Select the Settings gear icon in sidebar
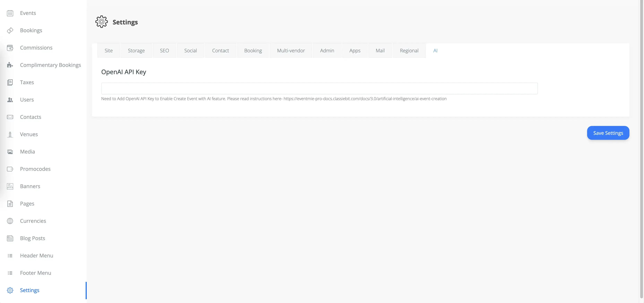Viewport: 644px width, 303px height. coord(10,290)
